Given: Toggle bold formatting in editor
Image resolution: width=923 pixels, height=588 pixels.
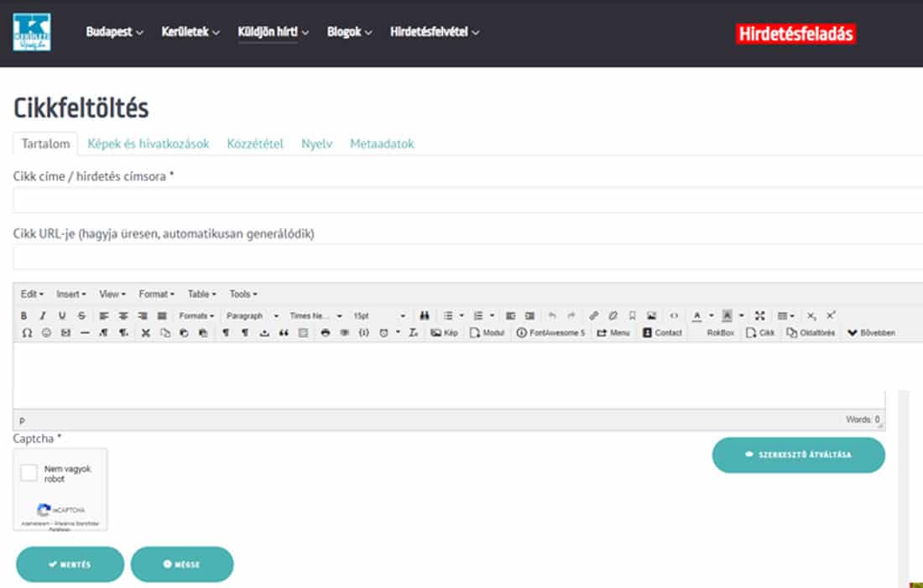Looking at the screenshot, I should 23,316.
